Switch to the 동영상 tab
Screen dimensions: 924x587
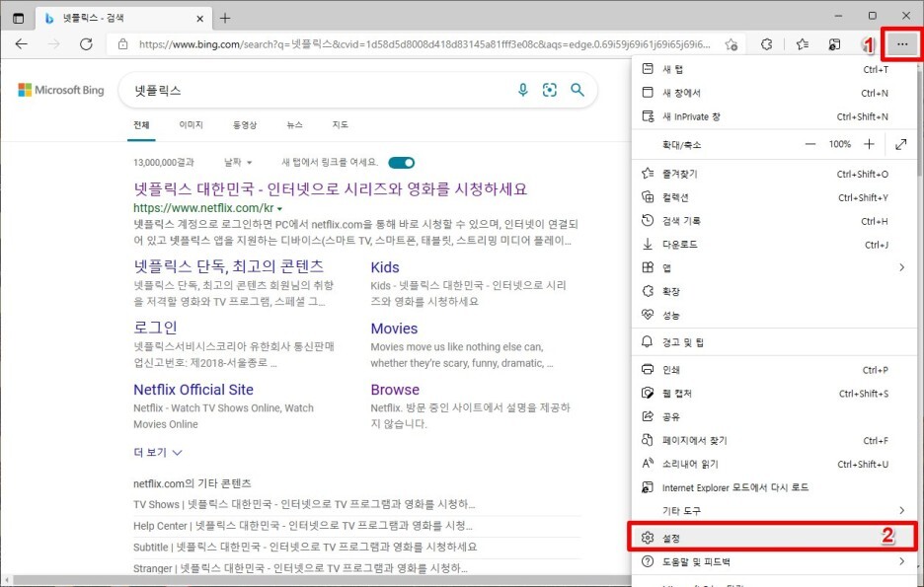click(245, 125)
